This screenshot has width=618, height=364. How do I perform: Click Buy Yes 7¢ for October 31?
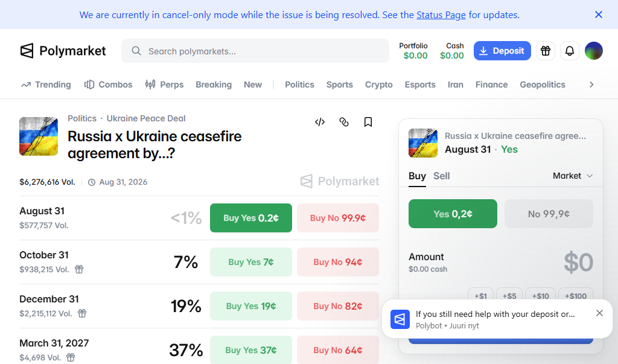point(251,262)
